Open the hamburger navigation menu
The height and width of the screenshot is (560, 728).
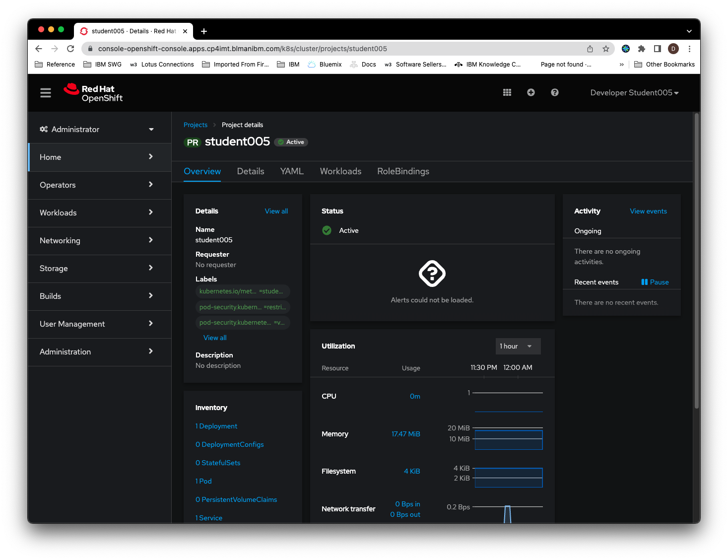46,93
